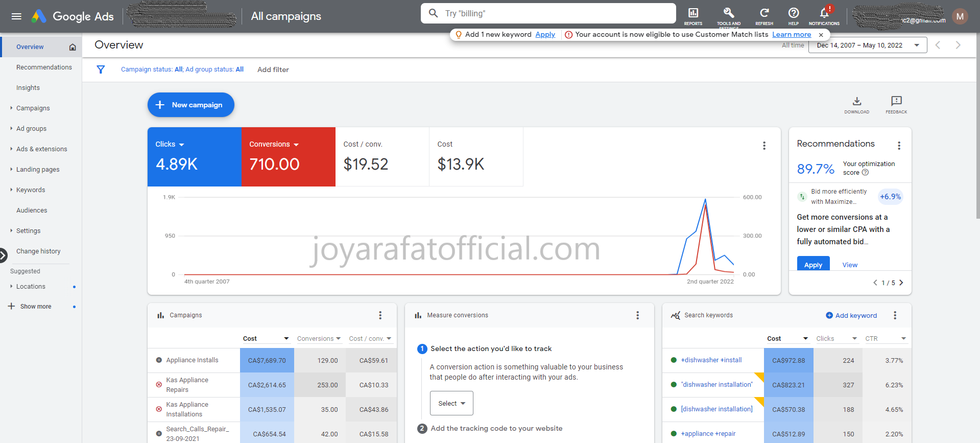Open the Conversions metric dropdown

[x=274, y=145]
